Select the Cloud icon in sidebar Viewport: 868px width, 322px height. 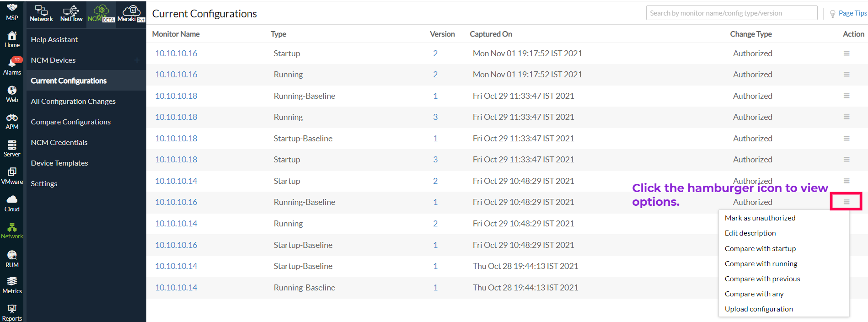click(x=12, y=199)
